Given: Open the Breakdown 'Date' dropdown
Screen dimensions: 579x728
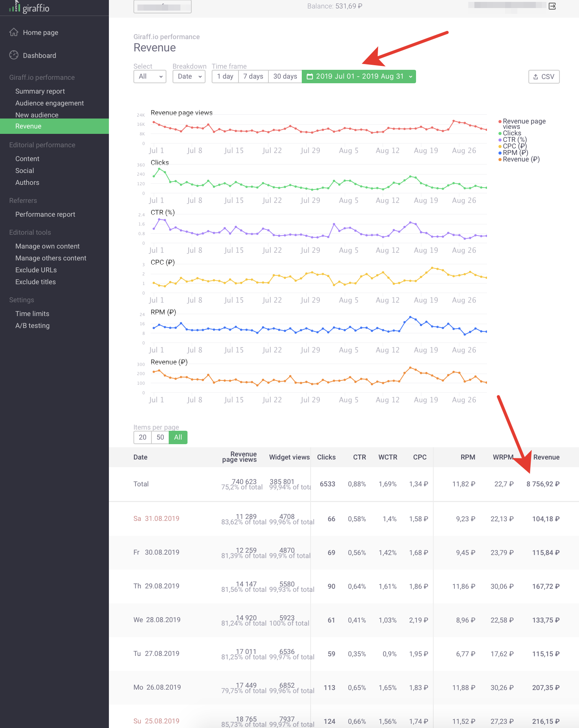Looking at the screenshot, I should click(189, 76).
